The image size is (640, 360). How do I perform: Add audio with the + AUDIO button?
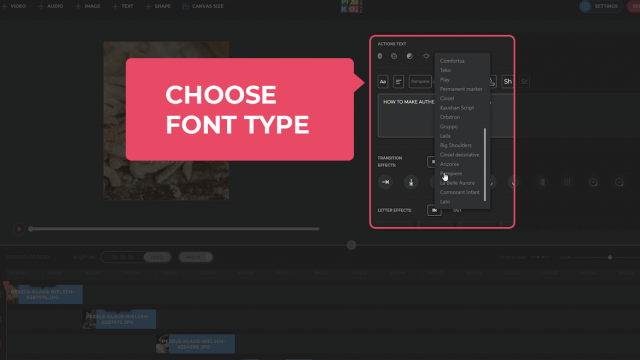pyautogui.click(x=51, y=6)
